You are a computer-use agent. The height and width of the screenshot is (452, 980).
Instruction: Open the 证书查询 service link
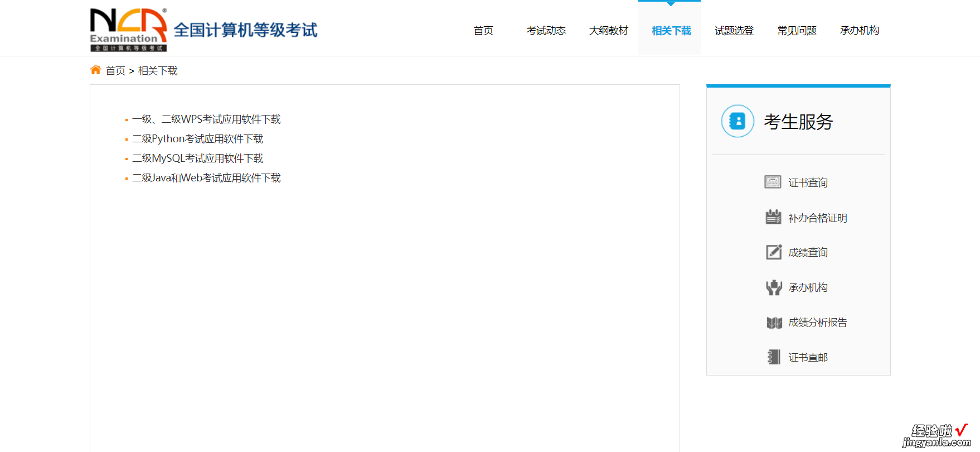tap(808, 182)
